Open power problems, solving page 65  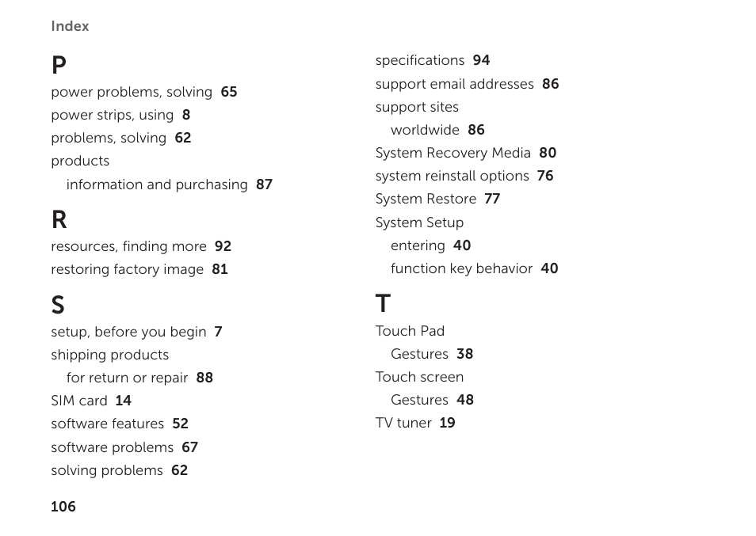(x=144, y=92)
